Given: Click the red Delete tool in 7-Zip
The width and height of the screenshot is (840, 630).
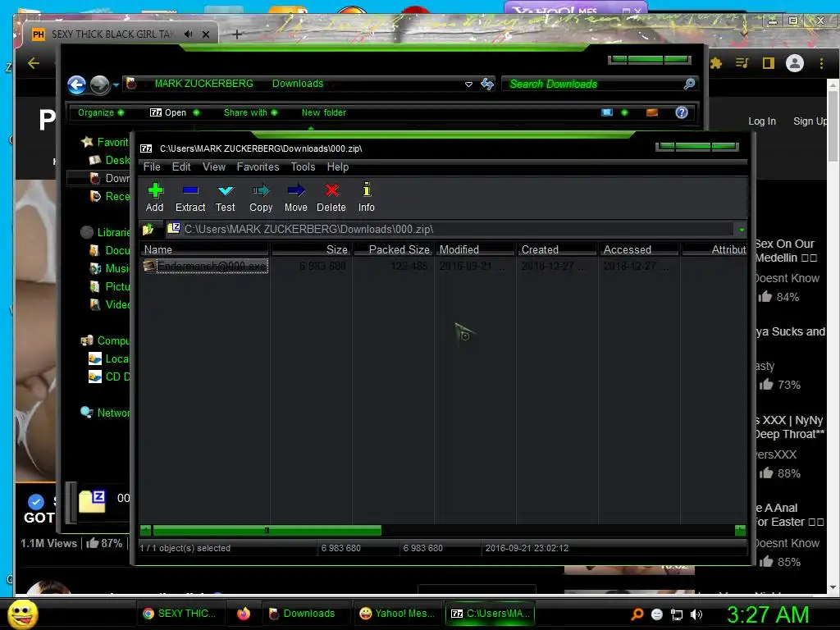Looking at the screenshot, I should tap(331, 198).
